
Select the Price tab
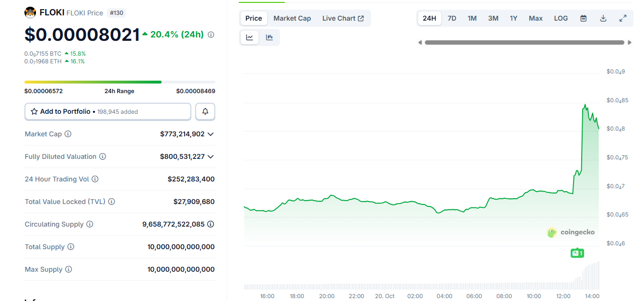[x=254, y=18]
